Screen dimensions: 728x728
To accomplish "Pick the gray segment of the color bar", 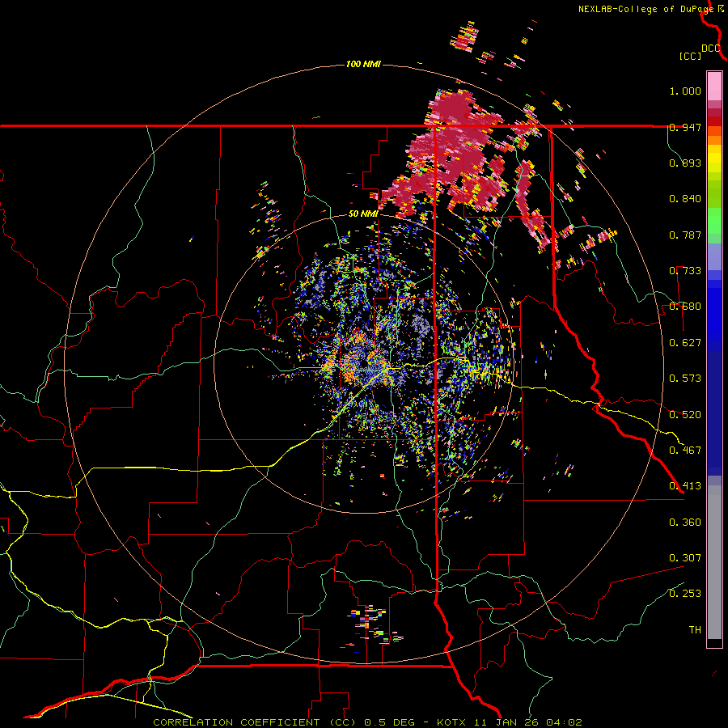I will 714,562.
